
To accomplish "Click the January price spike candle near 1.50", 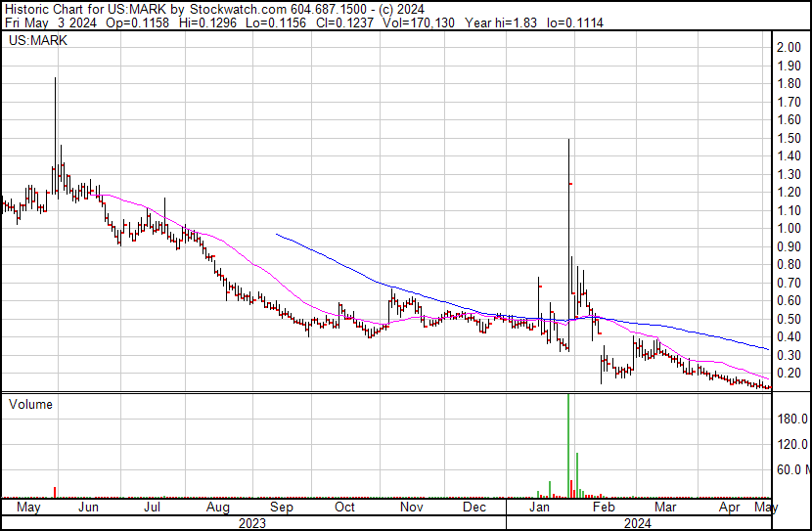I will click(x=569, y=244).
